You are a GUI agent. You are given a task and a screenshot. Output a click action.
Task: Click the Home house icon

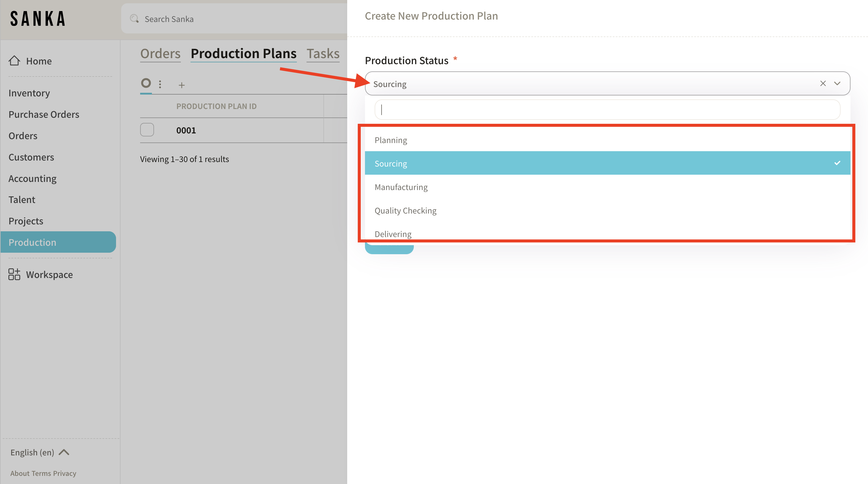coord(14,61)
